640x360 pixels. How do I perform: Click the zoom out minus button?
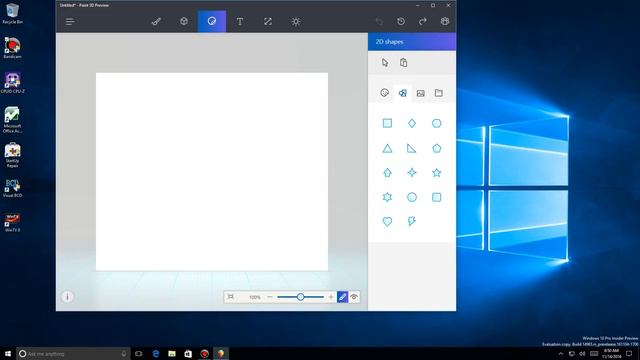pyautogui.click(x=270, y=297)
